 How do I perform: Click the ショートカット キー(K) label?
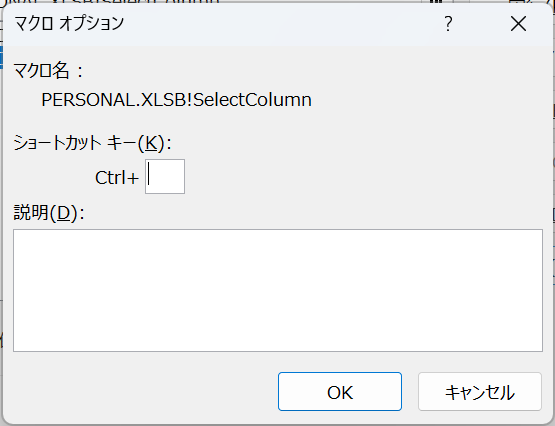click(92, 143)
